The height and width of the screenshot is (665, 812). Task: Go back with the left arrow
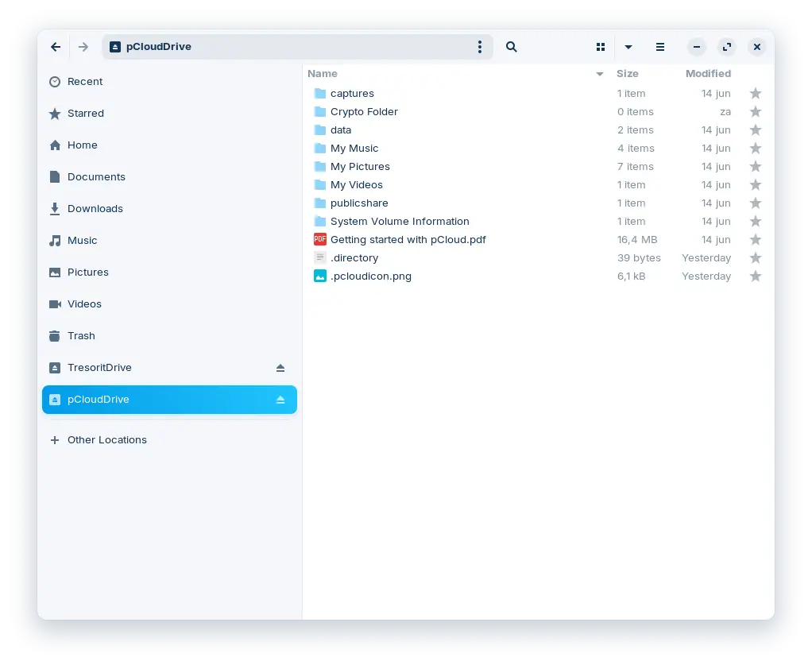56,47
